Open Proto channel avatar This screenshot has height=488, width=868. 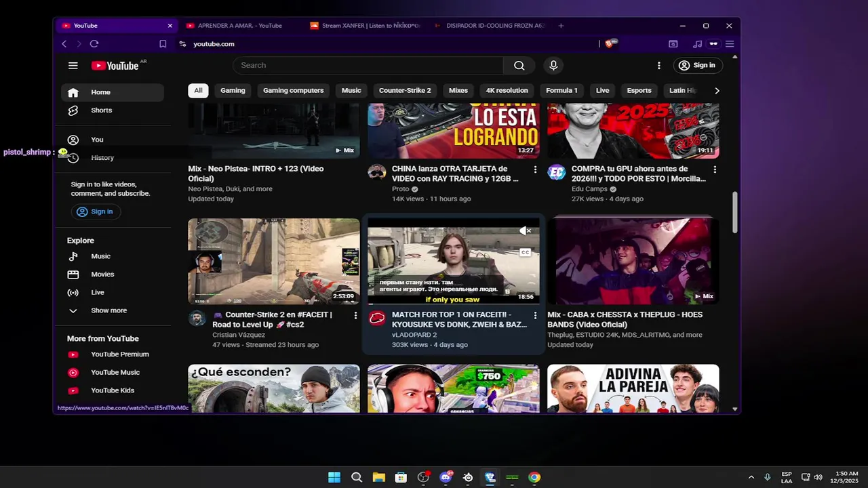coord(377,172)
